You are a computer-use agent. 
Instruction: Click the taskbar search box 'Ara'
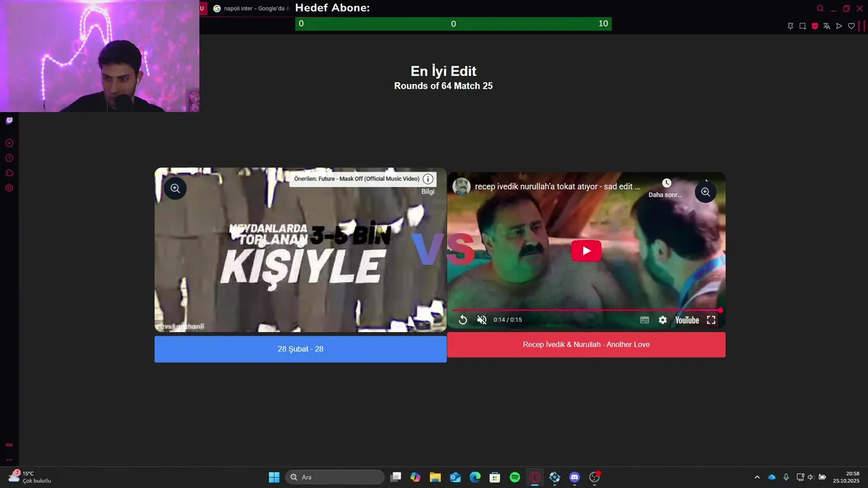click(x=335, y=477)
